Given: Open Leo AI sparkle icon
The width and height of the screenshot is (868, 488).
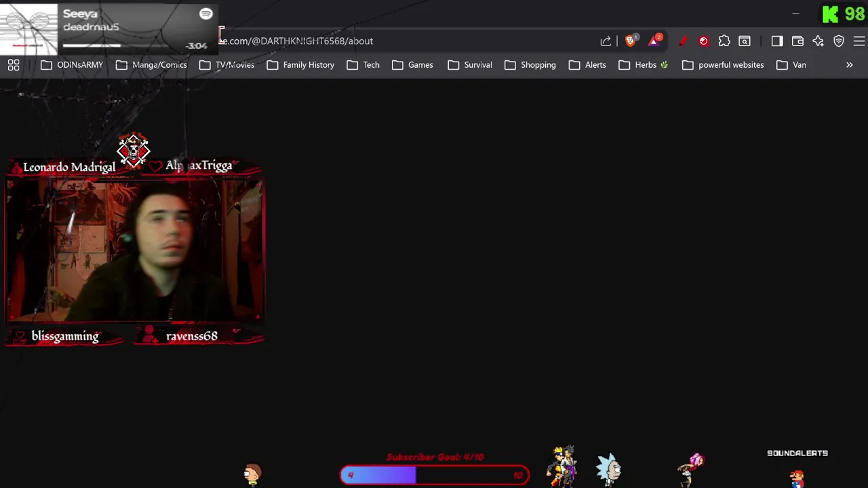Looking at the screenshot, I should point(818,41).
